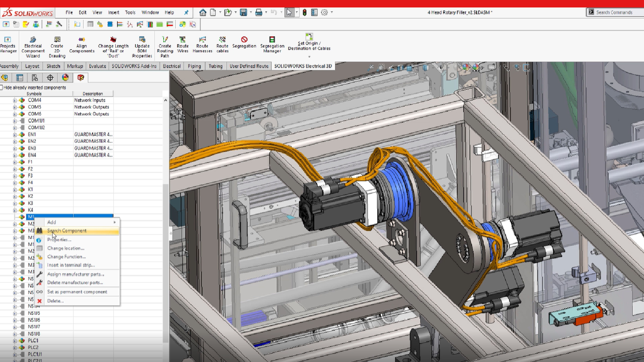Expand the PLC1 tree node
The width and height of the screenshot is (644, 362).
15,341
